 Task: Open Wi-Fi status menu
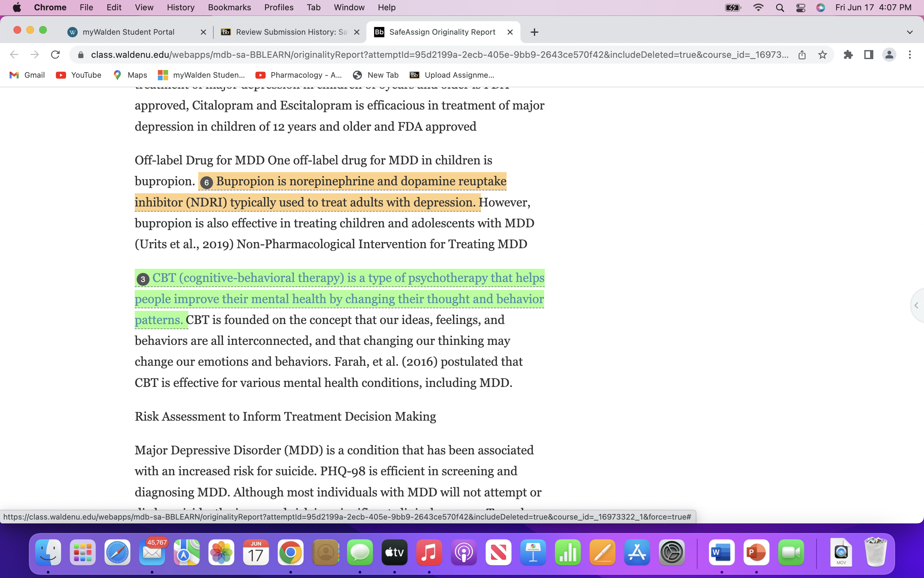pos(758,8)
